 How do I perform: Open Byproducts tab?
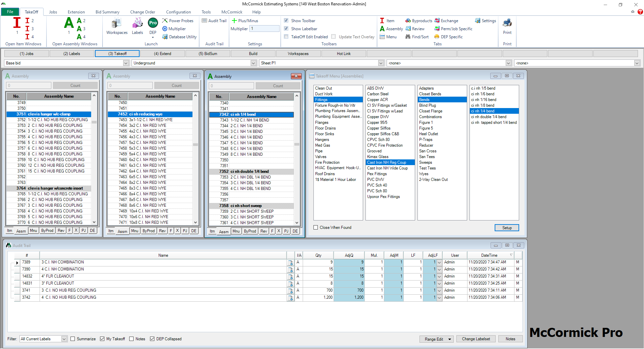click(x=419, y=20)
